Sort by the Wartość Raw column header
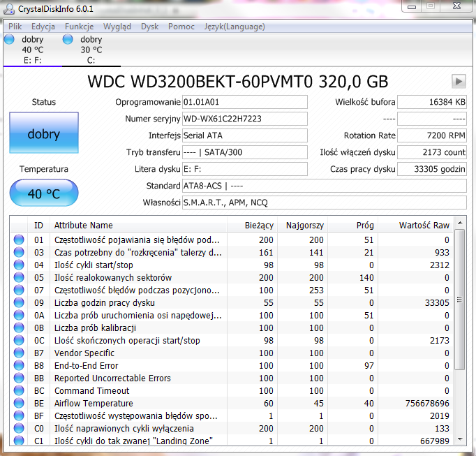 tap(415, 225)
